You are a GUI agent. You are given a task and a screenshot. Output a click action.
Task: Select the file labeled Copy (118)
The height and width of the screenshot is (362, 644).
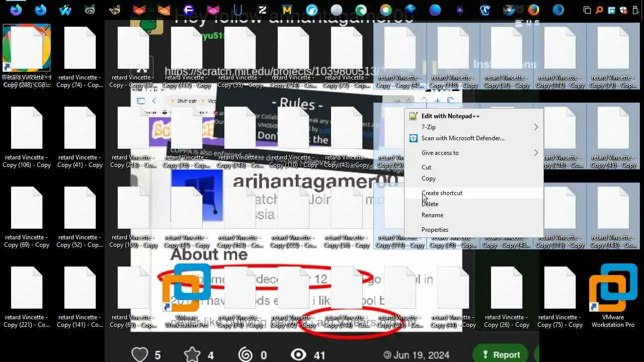(x=453, y=57)
